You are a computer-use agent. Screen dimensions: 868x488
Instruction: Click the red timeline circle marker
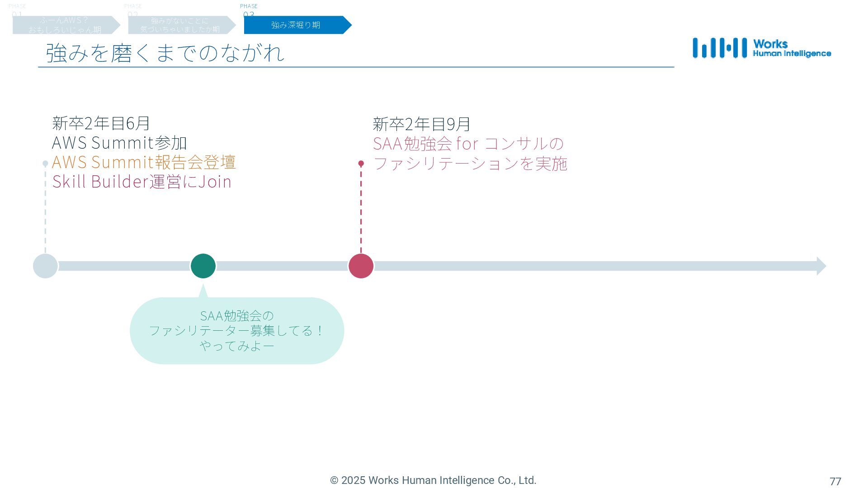point(361,266)
